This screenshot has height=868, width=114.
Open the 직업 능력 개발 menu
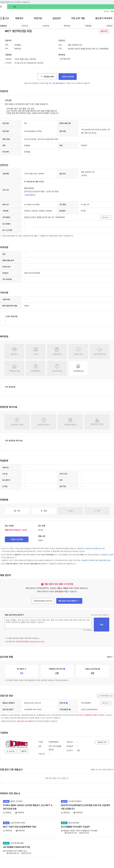coord(78,18)
